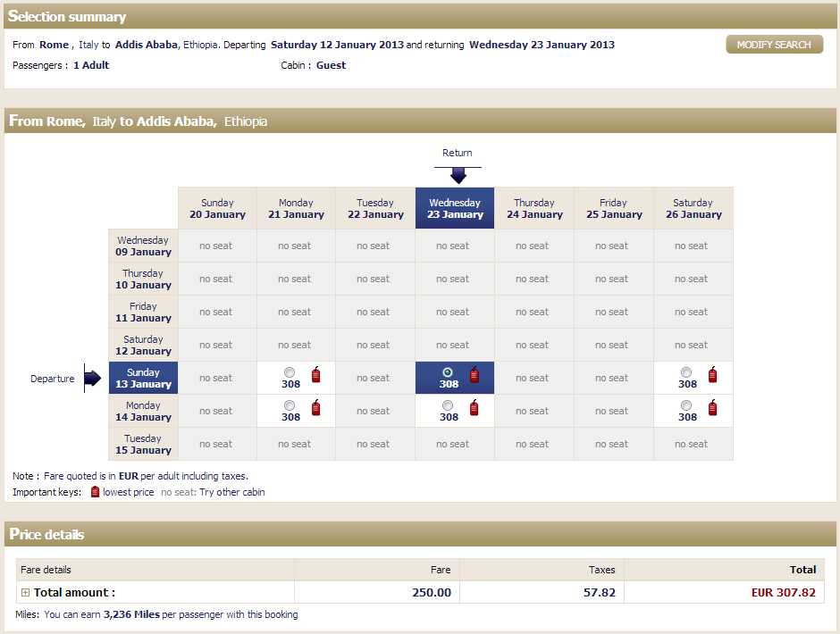Select fare radio for 14 January returning 23 January
The height and width of the screenshot is (634, 840).
(x=448, y=405)
